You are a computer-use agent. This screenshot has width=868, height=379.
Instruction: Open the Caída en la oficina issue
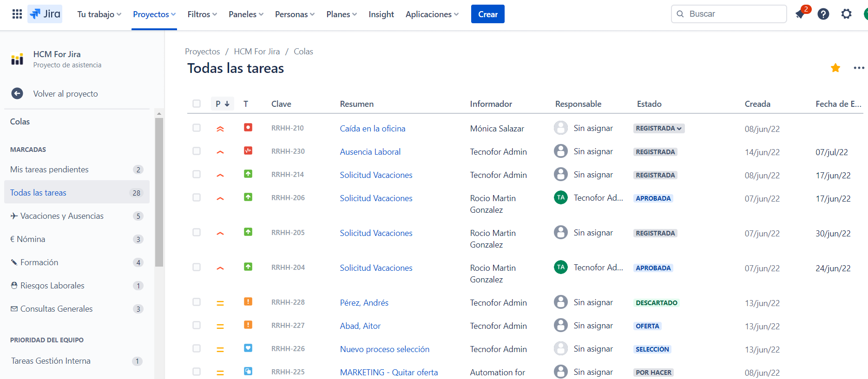tap(373, 129)
